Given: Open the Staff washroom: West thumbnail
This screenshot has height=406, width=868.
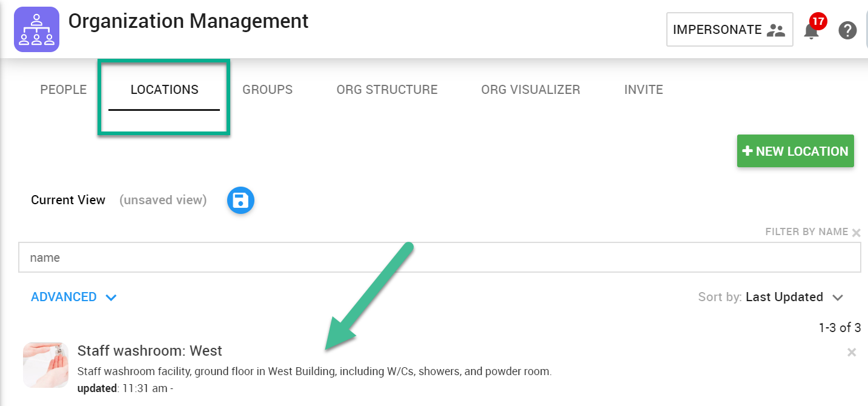Looking at the screenshot, I should pyautogui.click(x=45, y=365).
